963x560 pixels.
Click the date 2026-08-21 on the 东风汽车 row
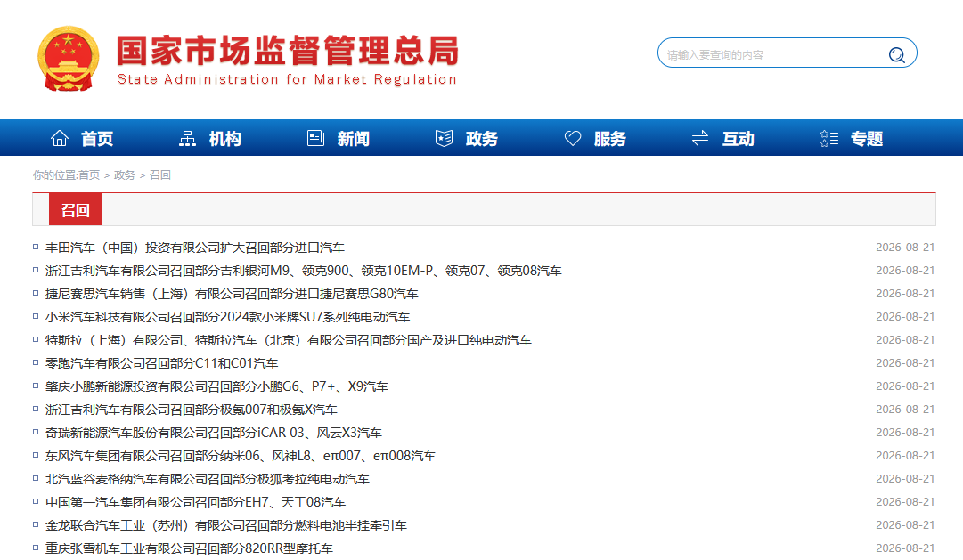click(905, 455)
